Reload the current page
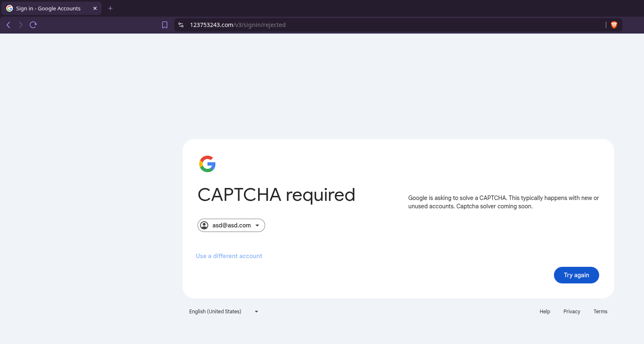 tap(33, 25)
